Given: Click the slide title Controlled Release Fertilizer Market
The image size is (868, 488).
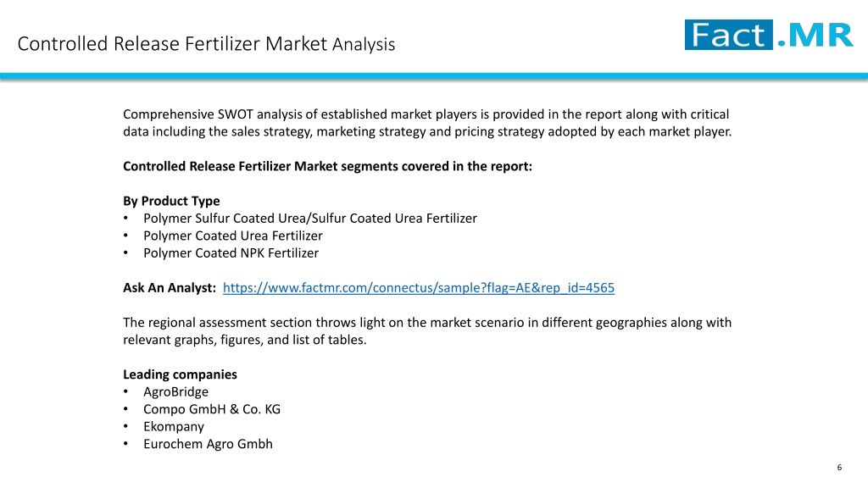Looking at the screenshot, I should (172, 44).
